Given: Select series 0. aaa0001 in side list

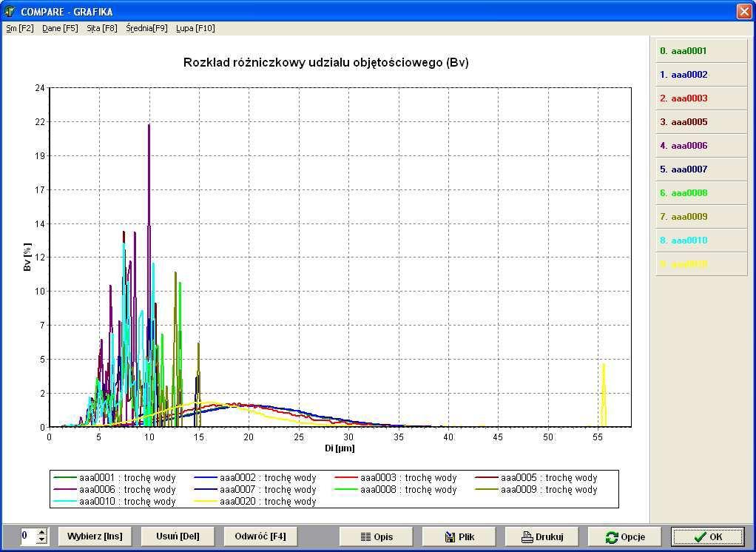Looking at the screenshot, I should click(x=701, y=51).
